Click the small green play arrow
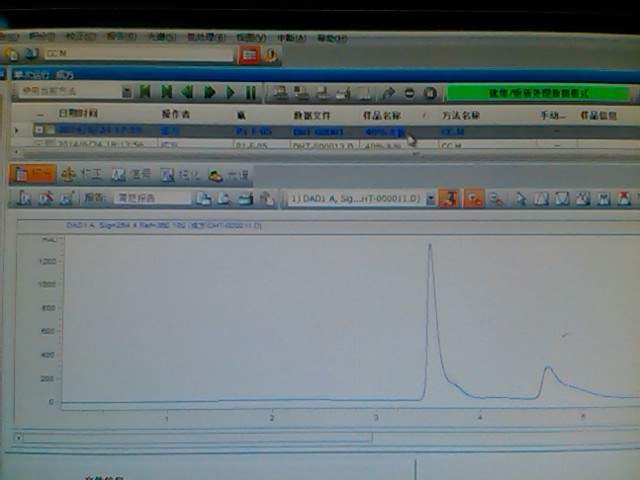Image resolution: width=640 pixels, height=480 pixels. tap(230, 92)
